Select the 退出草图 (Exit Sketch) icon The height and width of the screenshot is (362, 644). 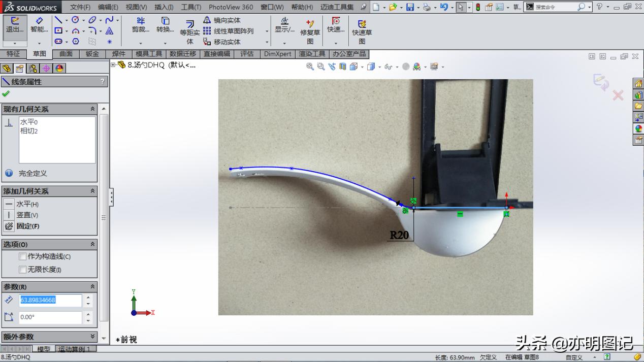tap(14, 26)
